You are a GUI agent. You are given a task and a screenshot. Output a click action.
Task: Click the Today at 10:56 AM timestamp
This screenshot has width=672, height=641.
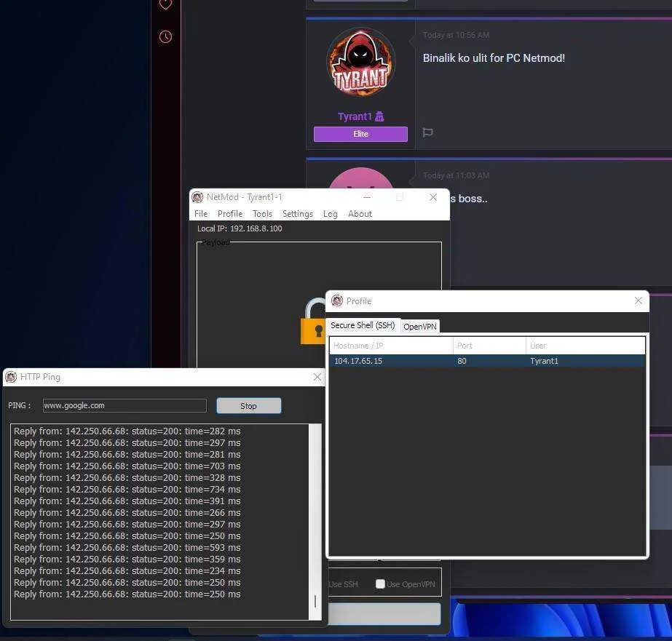click(x=456, y=35)
